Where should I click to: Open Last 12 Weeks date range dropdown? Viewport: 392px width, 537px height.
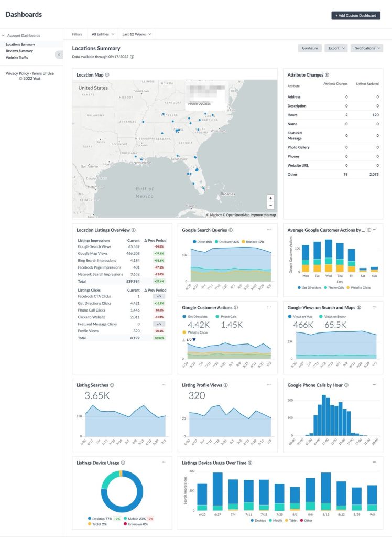[136, 34]
